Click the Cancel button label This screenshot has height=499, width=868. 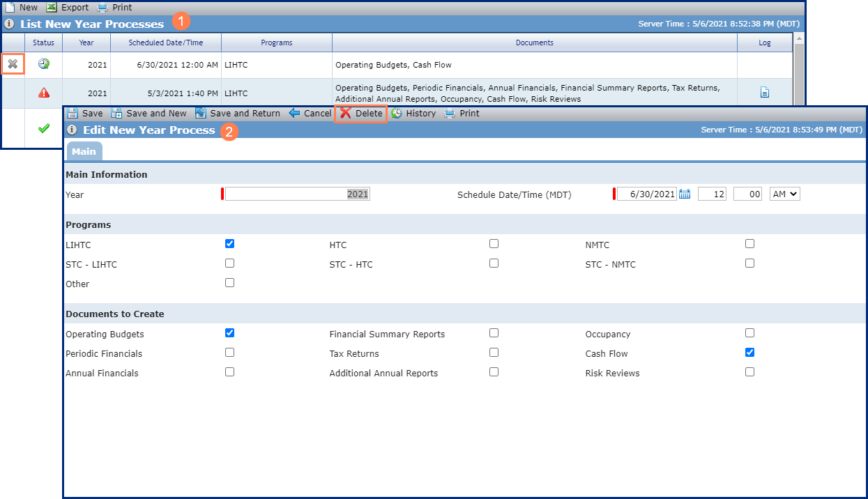pyautogui.click(x=317, y=113)
